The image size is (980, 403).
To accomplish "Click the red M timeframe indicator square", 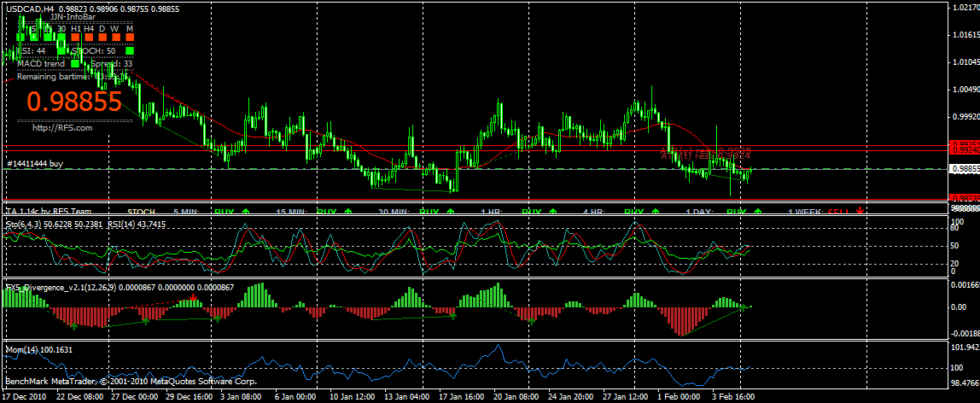I will click(x=130, y=38).
